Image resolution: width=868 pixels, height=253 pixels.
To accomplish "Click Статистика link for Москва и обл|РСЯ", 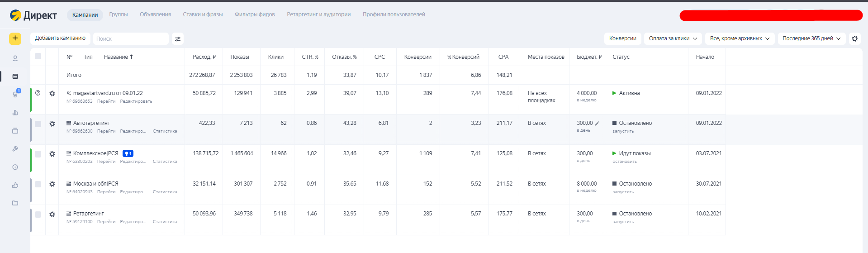I will click(165, 192).
